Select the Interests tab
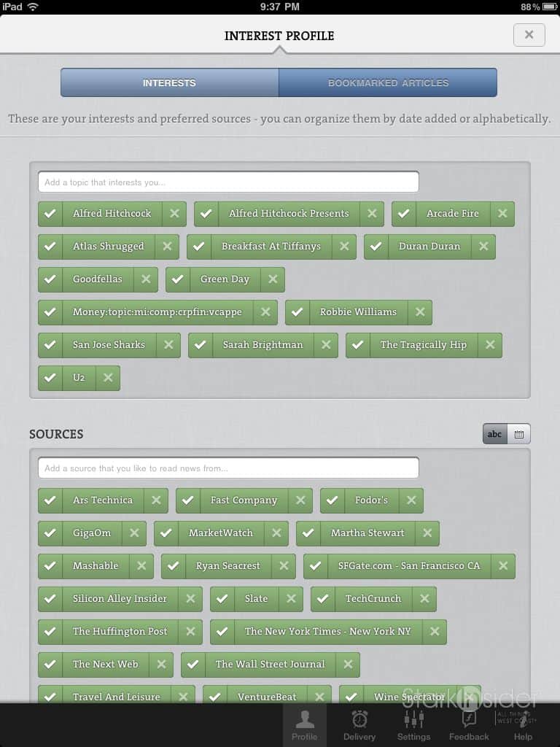 click(x=169, y=83)
